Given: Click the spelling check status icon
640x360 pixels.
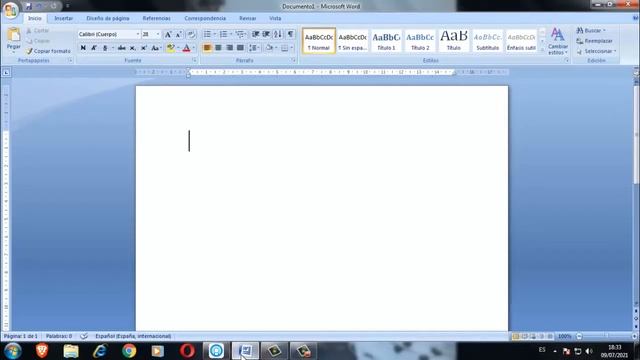Looking at the screenshot, I should point(84,336).
